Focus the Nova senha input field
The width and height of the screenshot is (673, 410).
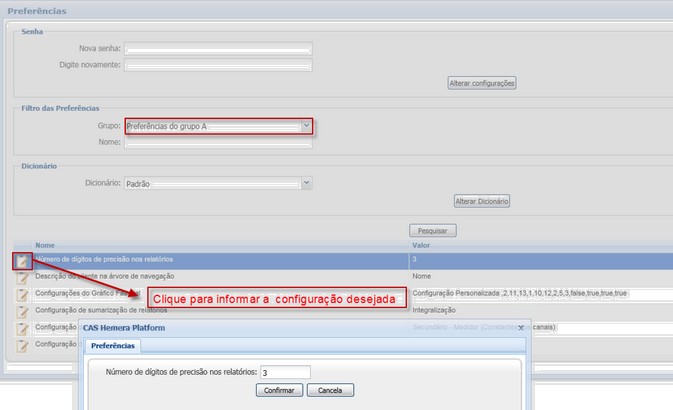tap(218, 48)
